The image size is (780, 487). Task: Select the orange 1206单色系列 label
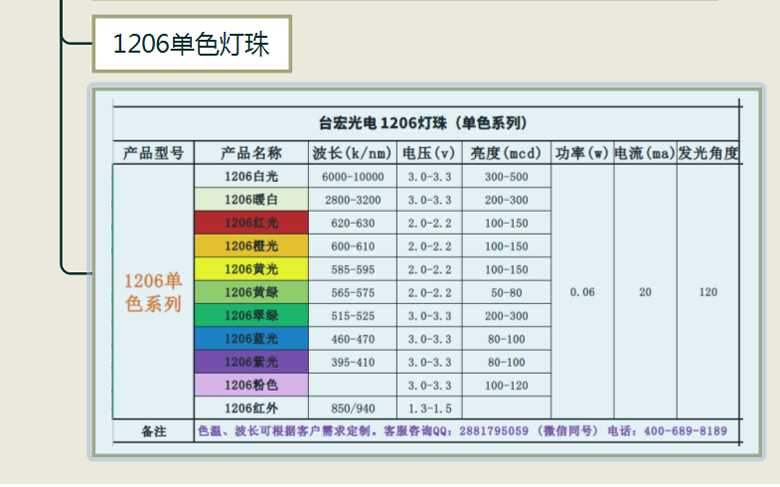tap(153, 292)
